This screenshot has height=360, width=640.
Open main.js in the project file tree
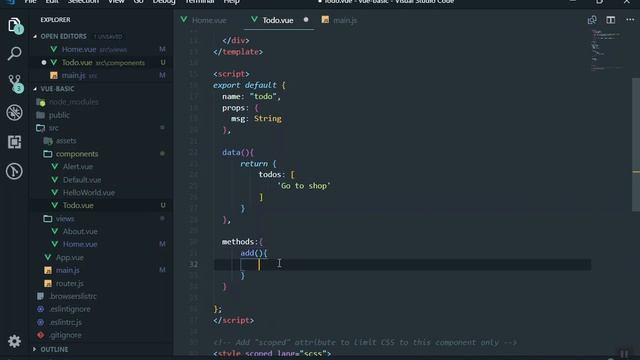click(67, 270)
